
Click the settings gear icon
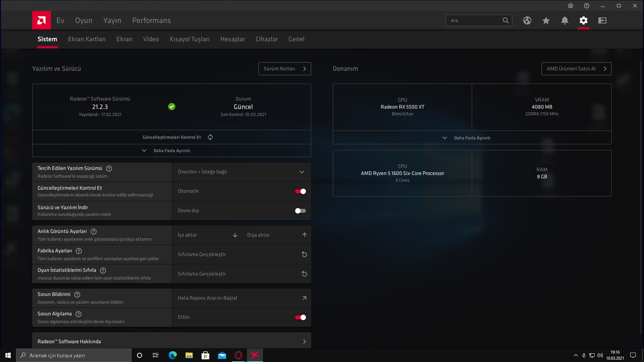click(584, 21)
